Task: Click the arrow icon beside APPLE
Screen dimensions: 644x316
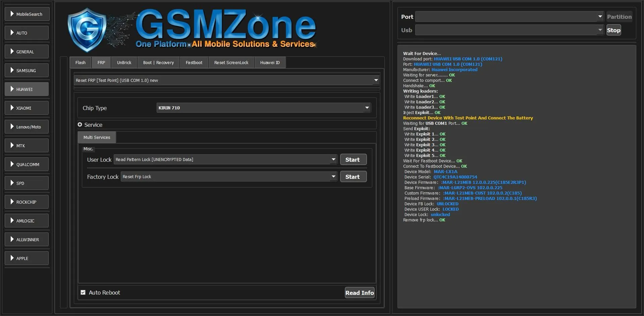Action: tap(12, 258)
